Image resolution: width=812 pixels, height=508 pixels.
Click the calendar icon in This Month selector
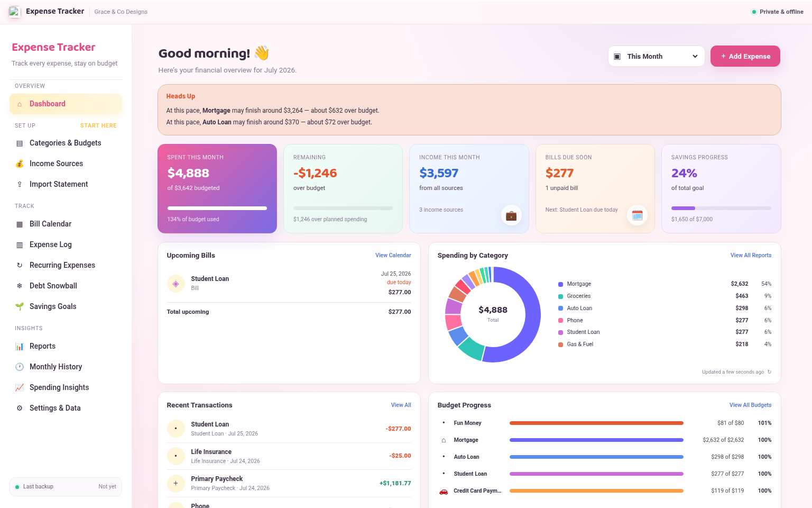(617, 57)
